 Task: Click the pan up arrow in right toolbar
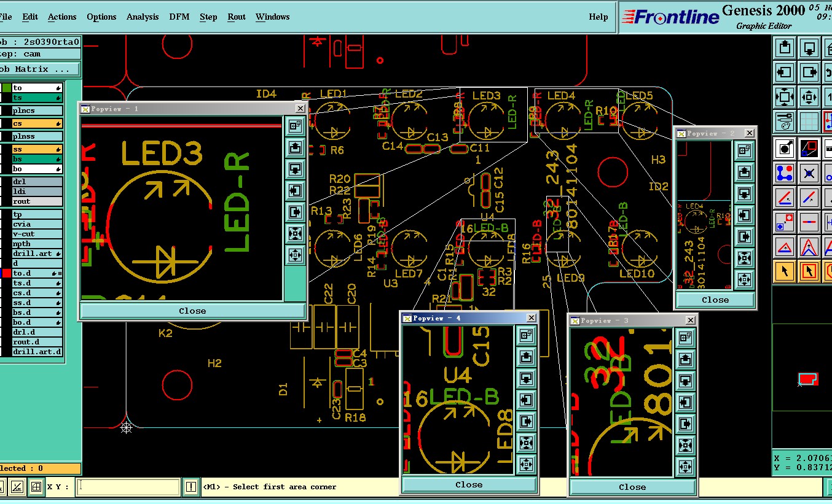[x=785, y=48]
